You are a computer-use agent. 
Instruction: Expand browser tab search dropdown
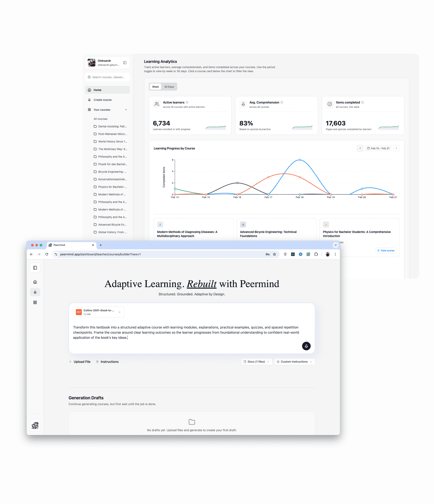[335, 245]
